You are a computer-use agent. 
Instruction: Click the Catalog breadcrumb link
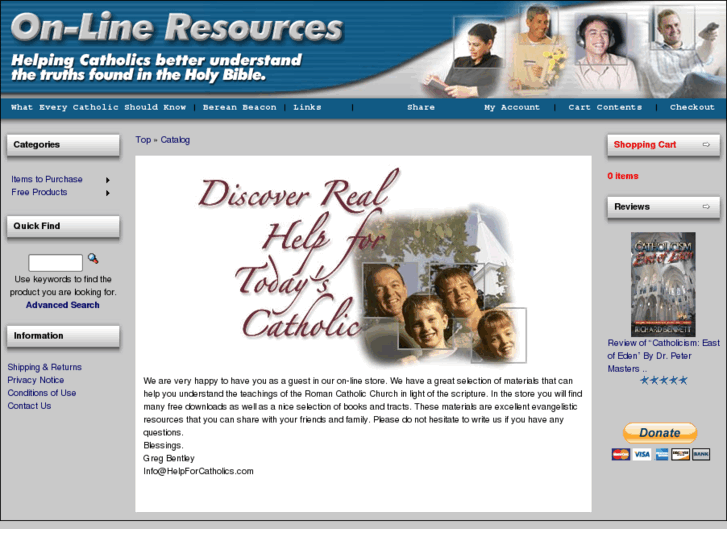coord(175,140)
